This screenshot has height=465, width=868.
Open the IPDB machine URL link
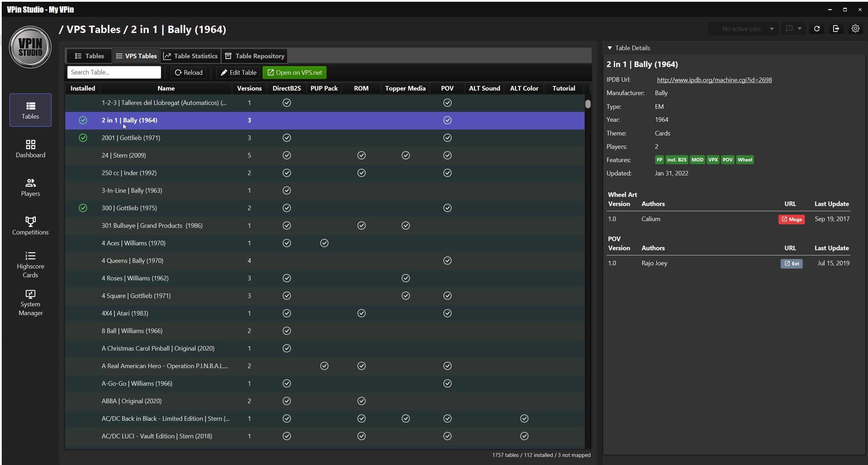coord(714,80)
